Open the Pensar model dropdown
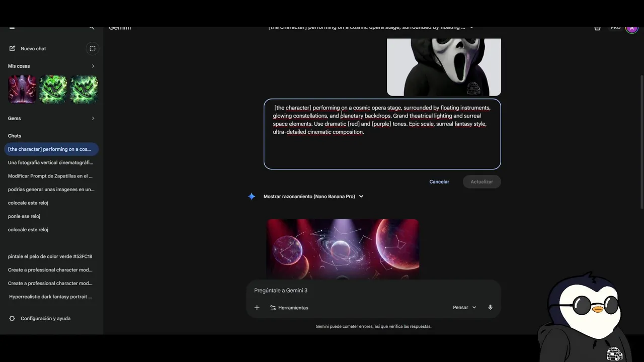This screenshot has height=362, width=644. coord(464,308)
